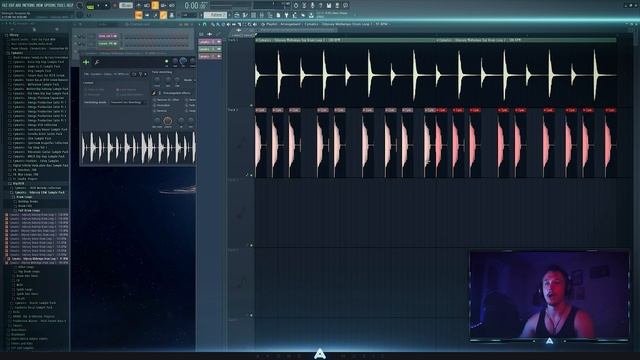This screenshot has width=640, height=360.
Task: Toggle Track 1 mute switch dot
Action: click(x=251, y=105)
